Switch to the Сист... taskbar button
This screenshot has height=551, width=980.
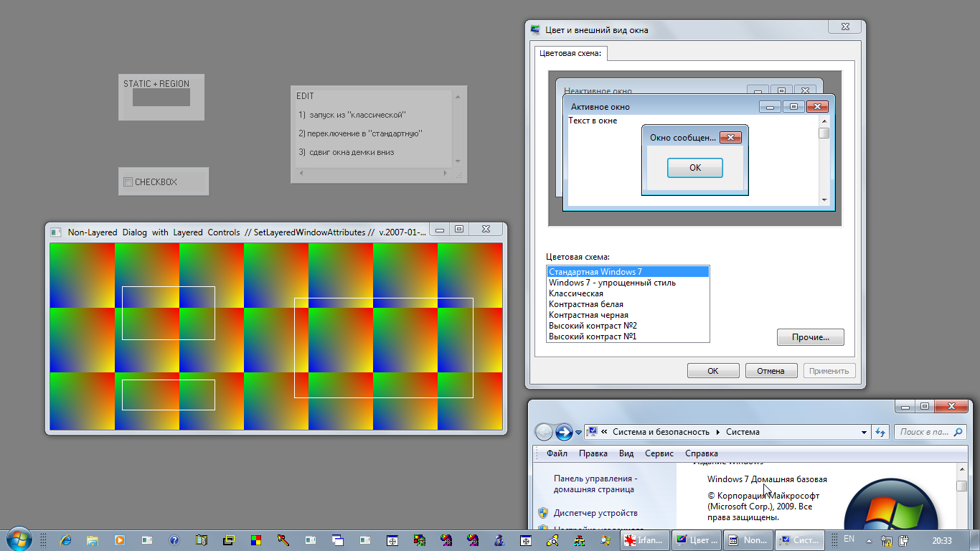click(x=800, y=540)
